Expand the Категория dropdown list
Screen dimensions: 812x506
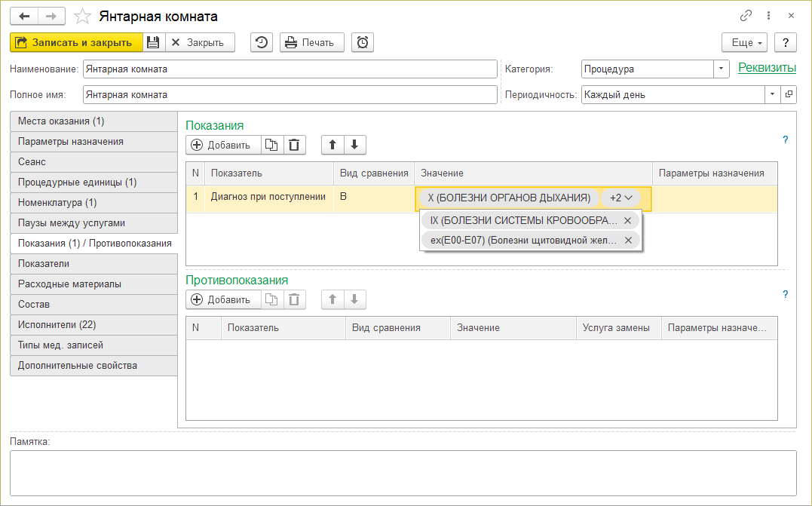point(722,69)
